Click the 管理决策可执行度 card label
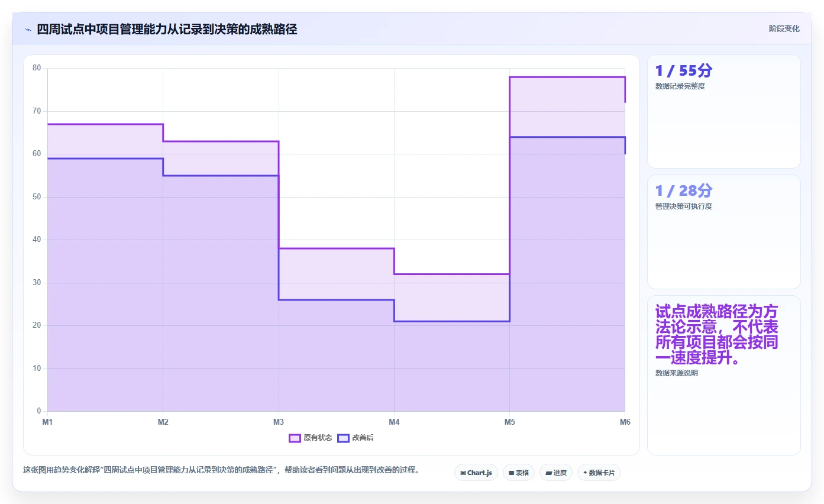This screenshot has width=824, height=504. 684,206
